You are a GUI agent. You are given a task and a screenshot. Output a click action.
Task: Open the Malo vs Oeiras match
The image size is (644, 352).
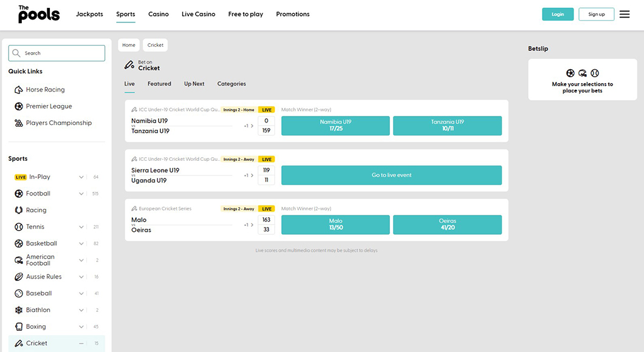coord(142,225)
